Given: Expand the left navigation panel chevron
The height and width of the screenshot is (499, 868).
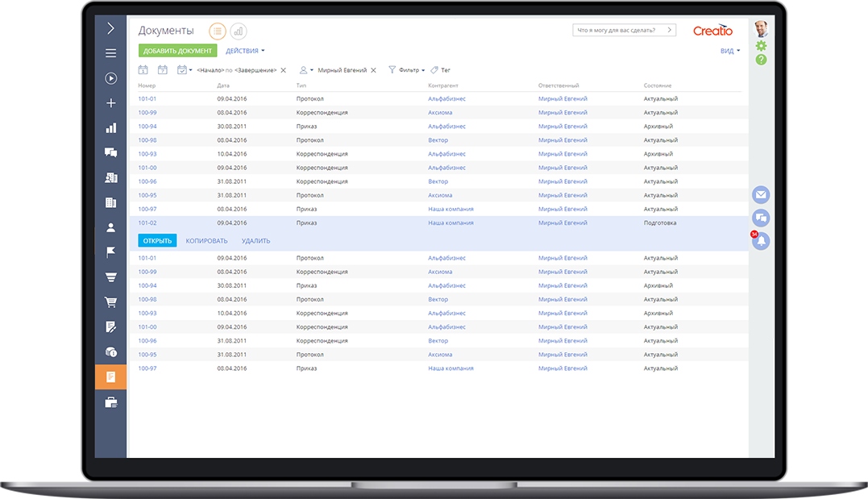Looking at the screenshot, I should 110,27.
